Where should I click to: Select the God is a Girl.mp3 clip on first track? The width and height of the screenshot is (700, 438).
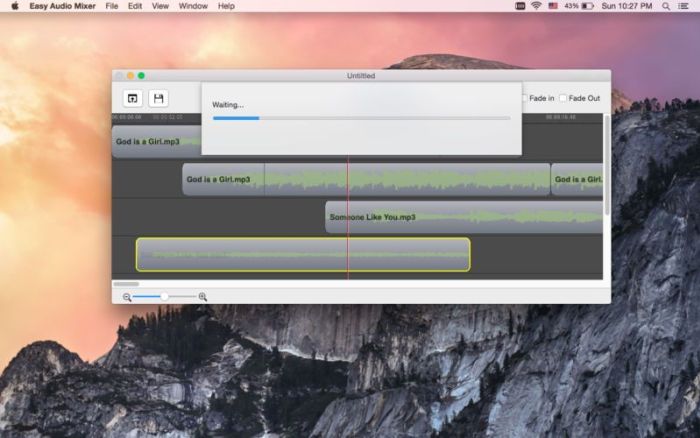(x=156, y=142)
